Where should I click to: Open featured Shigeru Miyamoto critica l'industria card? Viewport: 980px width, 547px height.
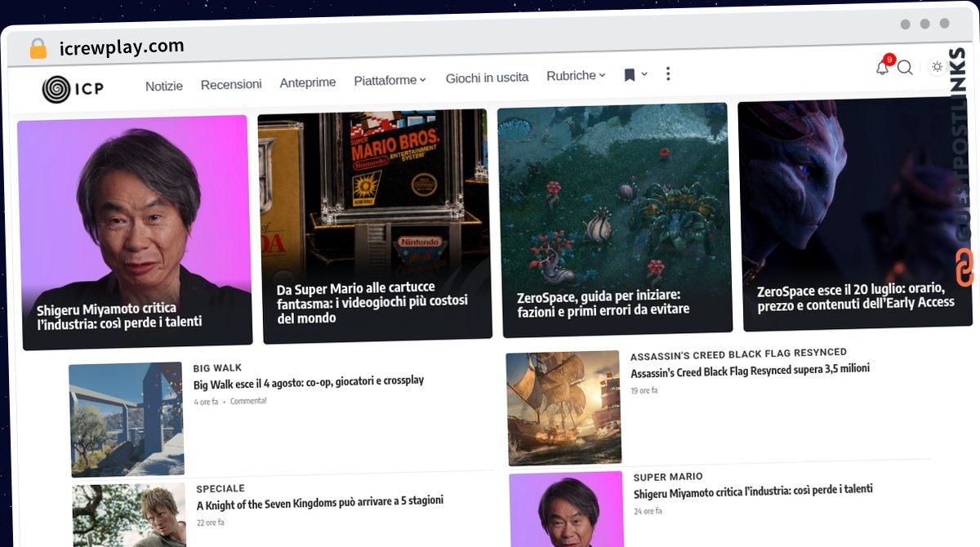135,232
